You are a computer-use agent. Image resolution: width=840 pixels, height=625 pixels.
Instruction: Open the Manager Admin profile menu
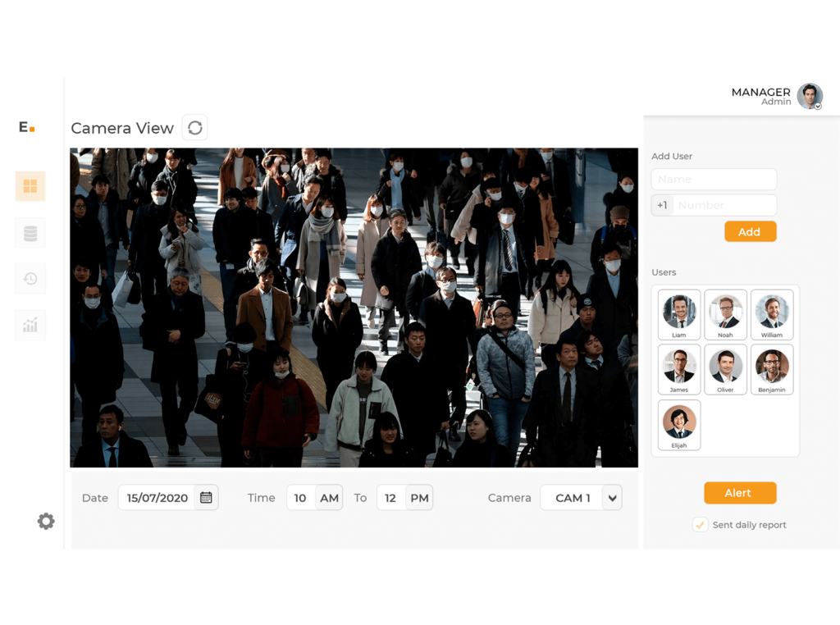click(810, 96)
